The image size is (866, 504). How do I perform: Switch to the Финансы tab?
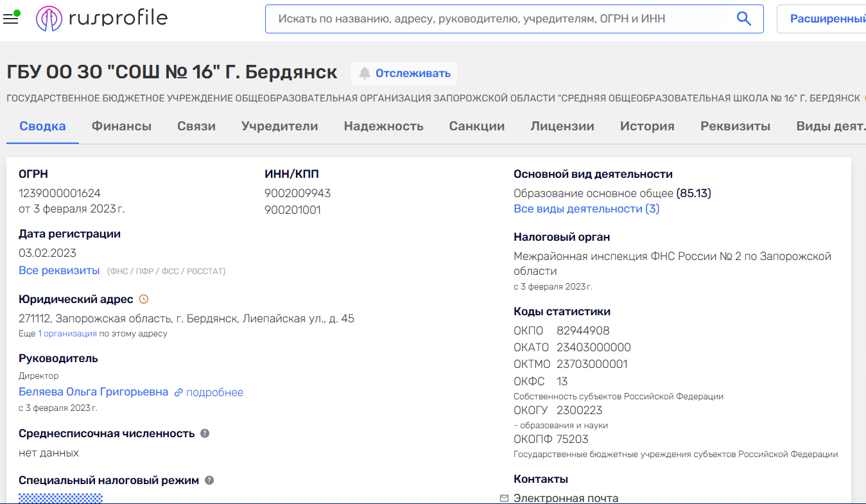click(121, 126)
